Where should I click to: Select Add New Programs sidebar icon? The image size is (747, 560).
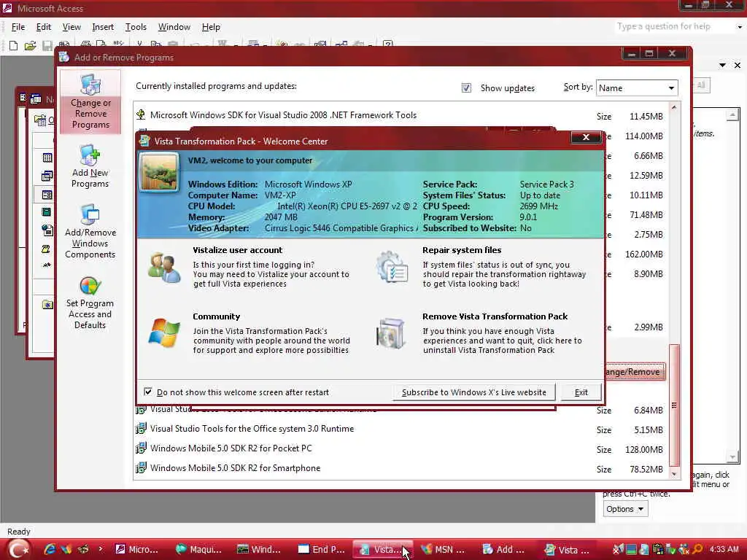90,166
